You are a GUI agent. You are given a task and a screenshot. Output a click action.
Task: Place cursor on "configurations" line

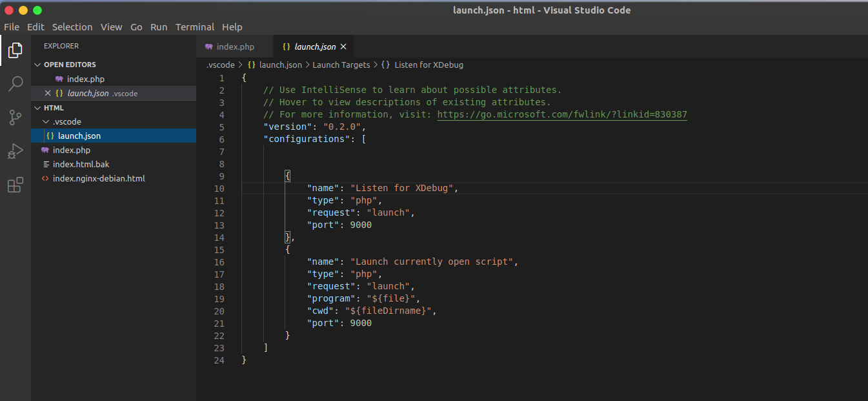pos(315,139)
